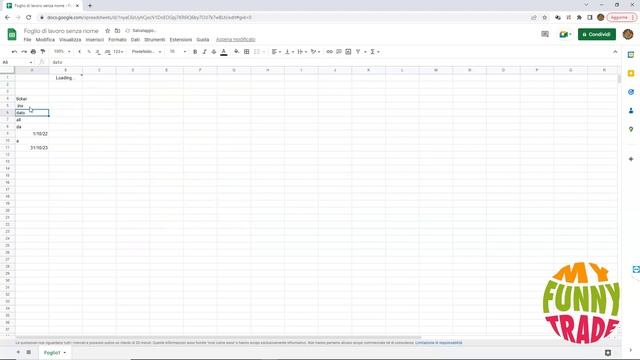Open the font family dropdown
The width and height of the screenshot is (640, 360).
click(147, 52)
